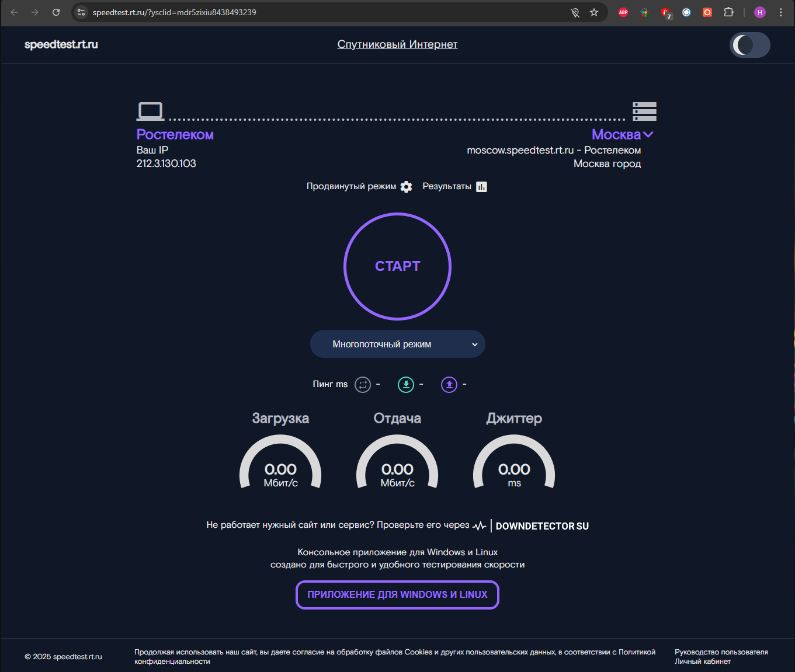Click the server rack icon
This screenshot has height=672, width=795.
tap(644, 111)
